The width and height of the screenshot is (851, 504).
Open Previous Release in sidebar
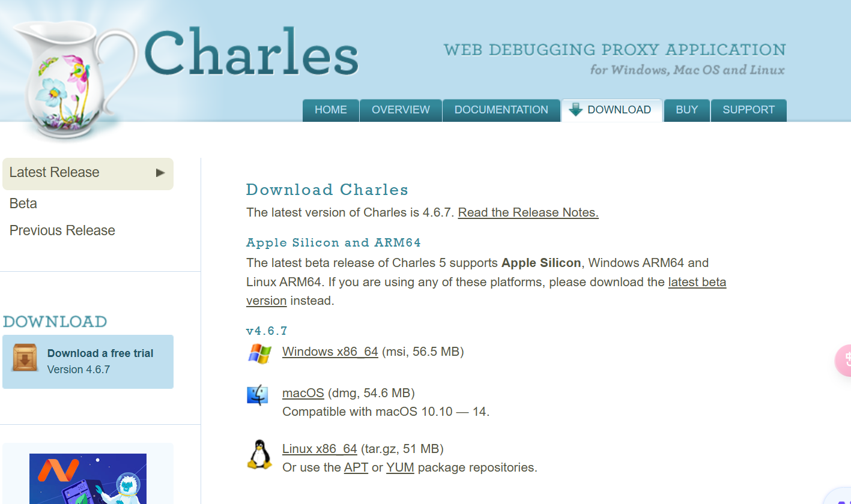pos(62,230)
